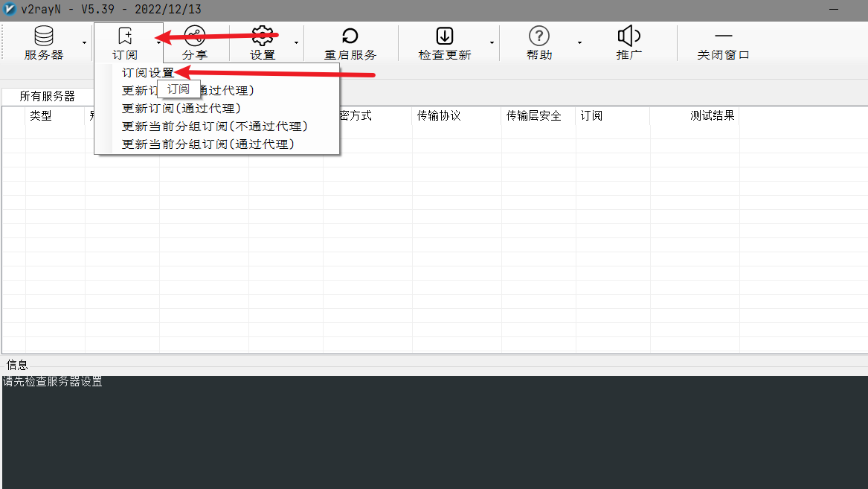
Task: Click the 订阅 subscription bookmark icon
Action: [x=125, y=36]
